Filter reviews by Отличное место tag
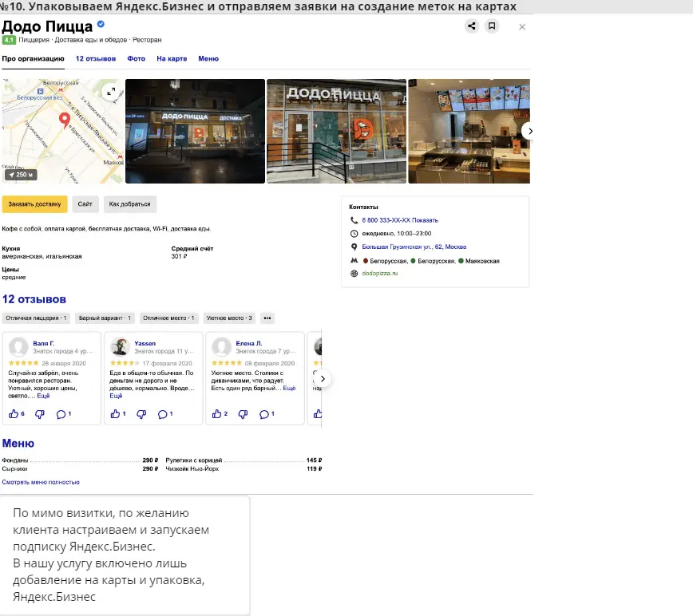693x616 pixels. [168, 318]
